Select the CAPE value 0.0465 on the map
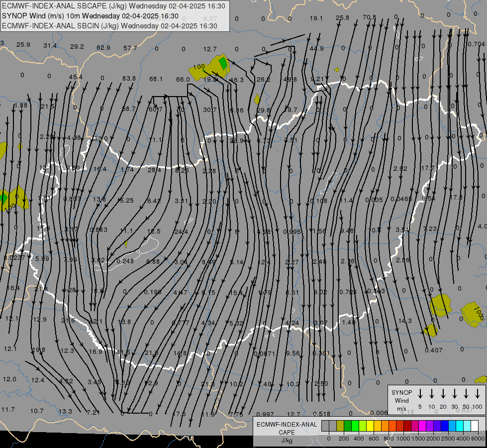 tap(401, 199)
